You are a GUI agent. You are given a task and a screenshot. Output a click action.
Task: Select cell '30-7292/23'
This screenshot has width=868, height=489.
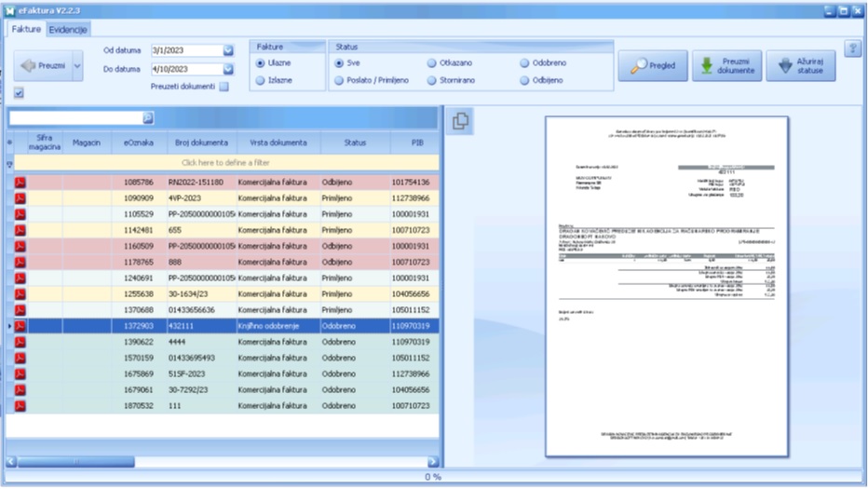coord(201,390)
